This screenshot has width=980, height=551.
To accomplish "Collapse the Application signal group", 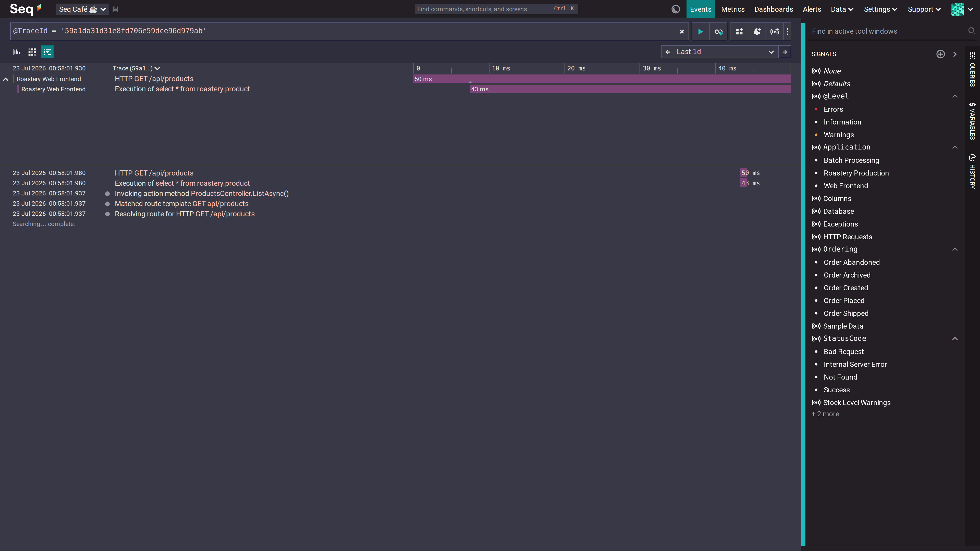I will tap(955, 147).
